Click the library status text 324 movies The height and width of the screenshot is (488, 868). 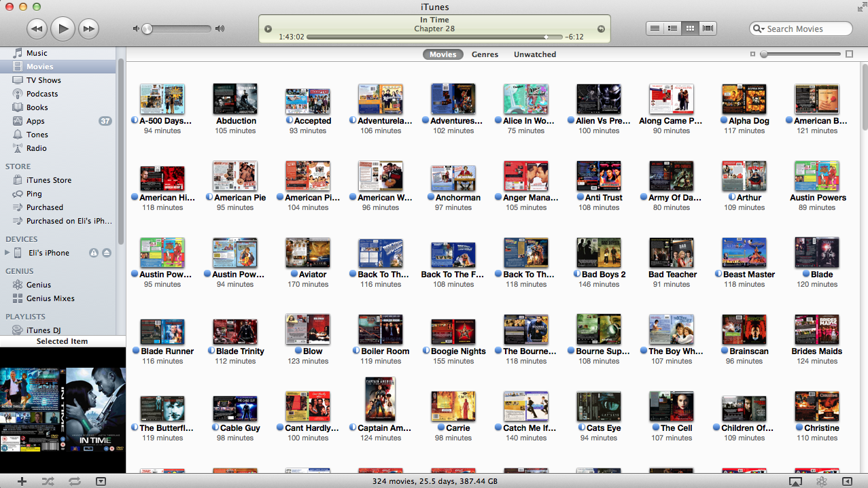tap(434, 481)
